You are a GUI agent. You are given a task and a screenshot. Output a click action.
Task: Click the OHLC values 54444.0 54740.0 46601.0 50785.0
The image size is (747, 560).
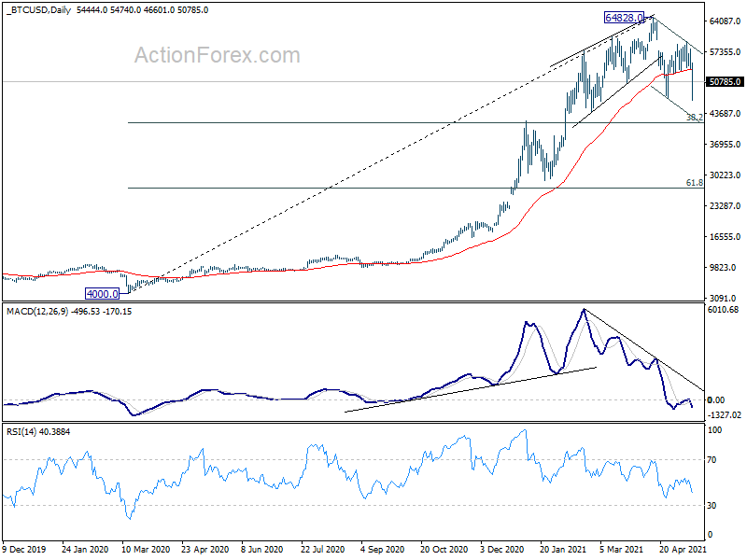[x=143, y=10]
